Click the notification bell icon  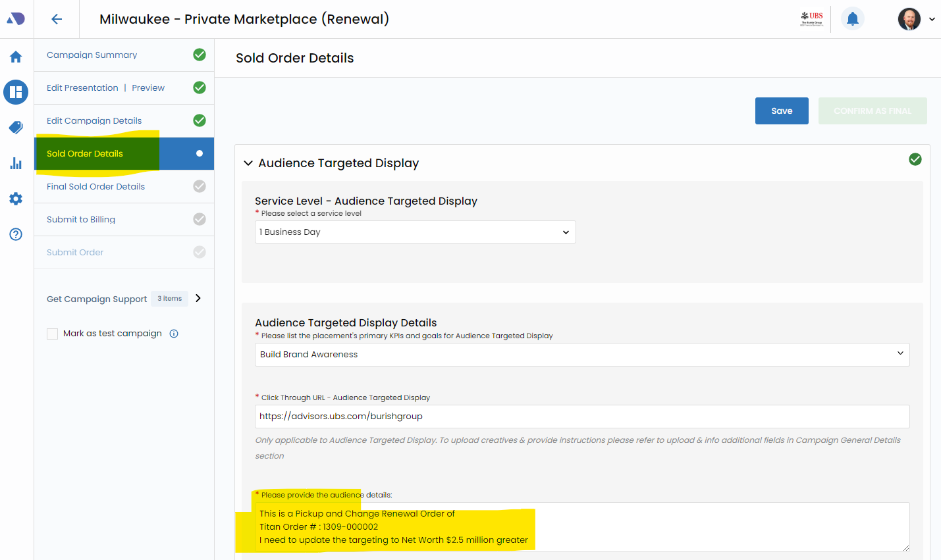coord(852,19)
